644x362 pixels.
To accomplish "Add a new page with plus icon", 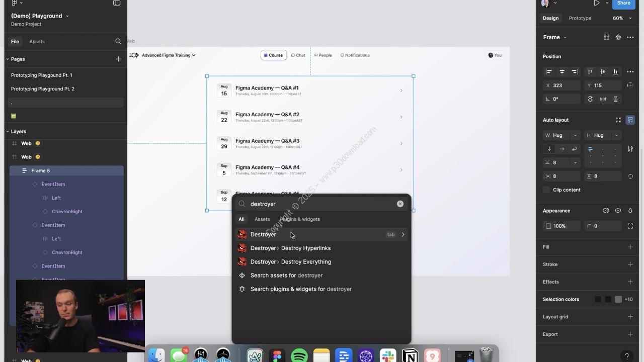I will [x=118, y=59].
